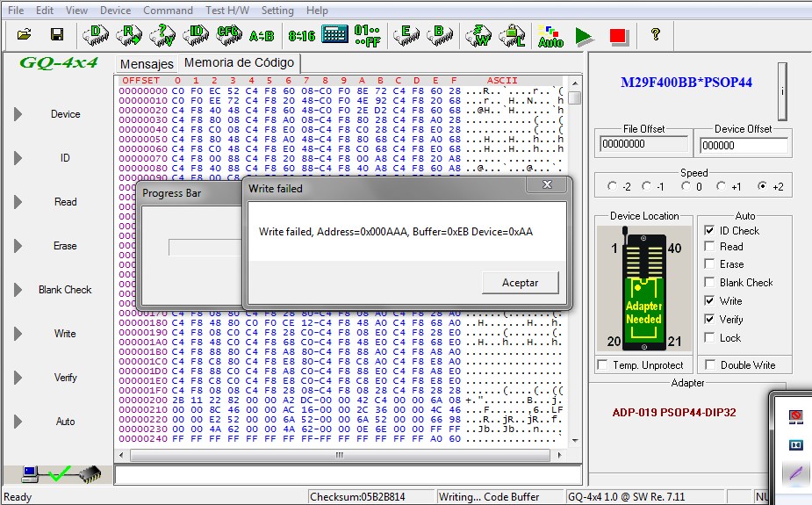Click the yellow question mark help icon
Viewport: 812px width, 505px height.
pyautogui.click(x=655, y=35)
